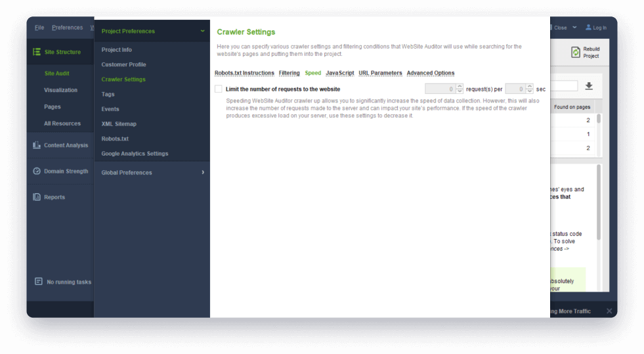Go to Pages section
Viewport: 644px width, 354px height.
click(52, 106)
